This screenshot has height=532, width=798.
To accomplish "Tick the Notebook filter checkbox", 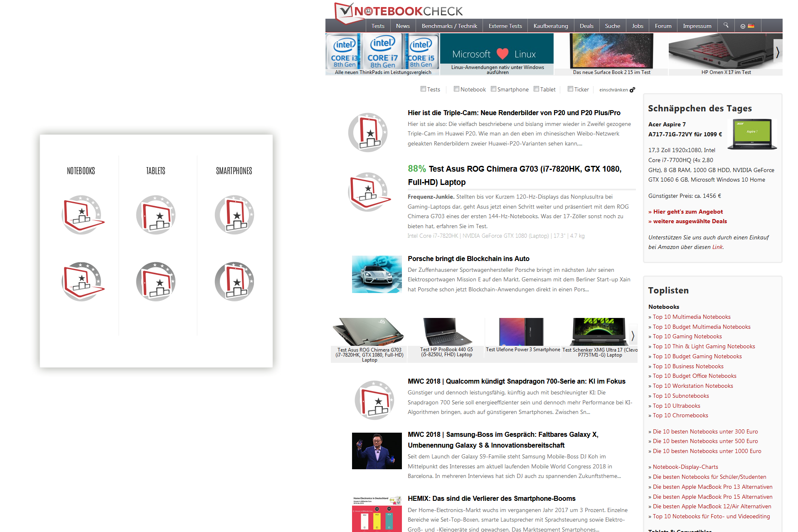I will [x=456, y=89].
